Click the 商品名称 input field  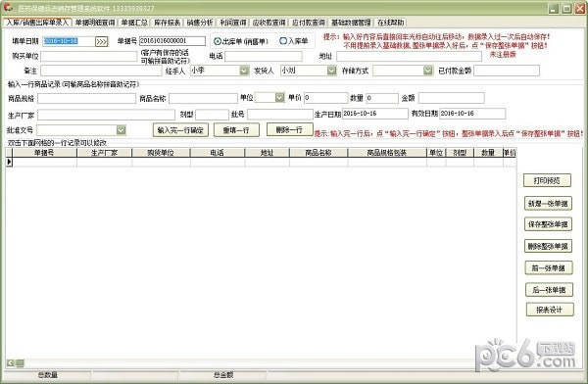[203, 98]
